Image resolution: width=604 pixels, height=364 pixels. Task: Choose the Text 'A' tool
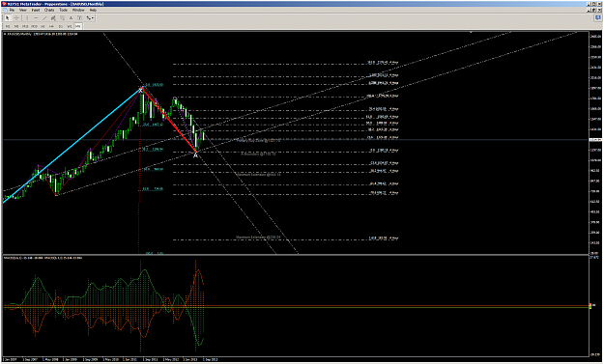coord(71,17)
